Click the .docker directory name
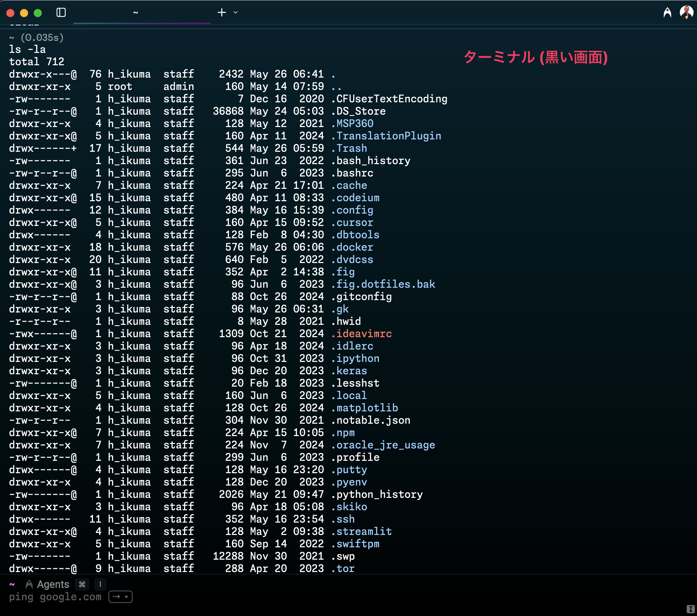Screen dimensions: 697x616 [352, 247]
